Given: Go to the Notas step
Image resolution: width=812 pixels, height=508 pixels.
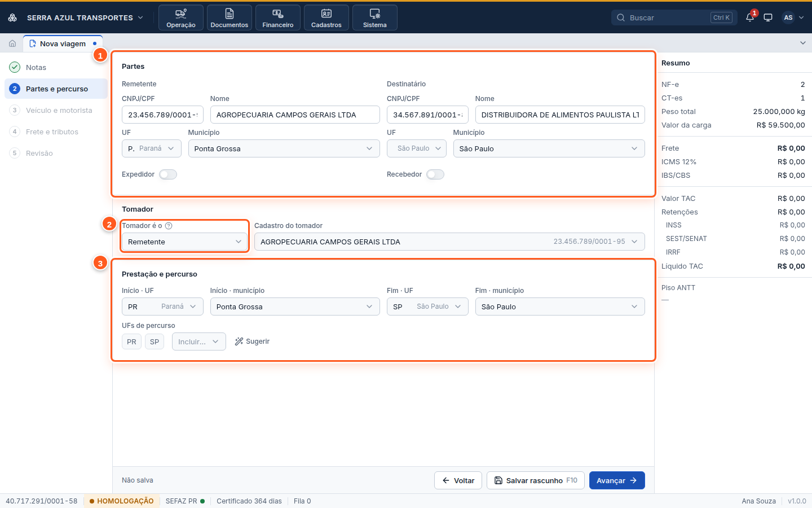Looking at the screenshot, I should click(x=56, y=67).
